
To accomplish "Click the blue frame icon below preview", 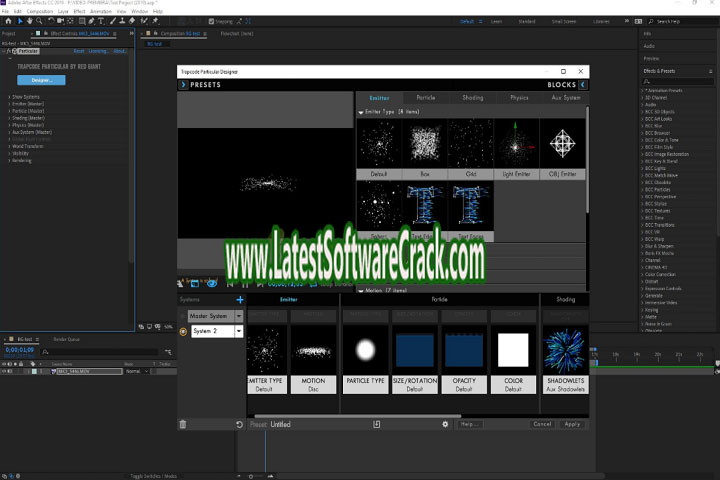I will tap(195, 283).
